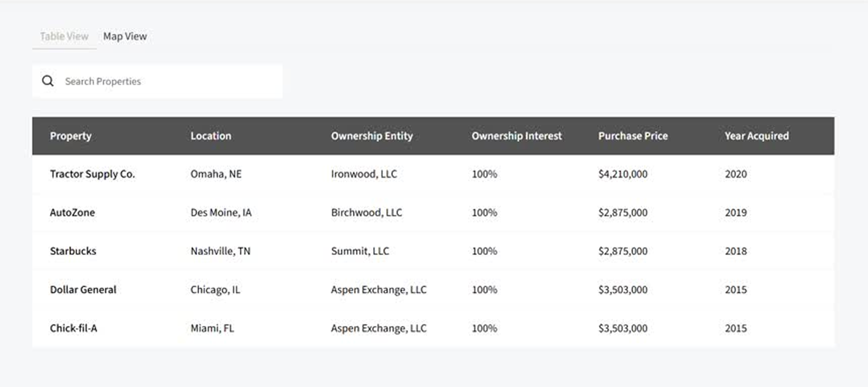Click 100% in the AutoZone row
The image size is (868, 387).
click(484, 213)
